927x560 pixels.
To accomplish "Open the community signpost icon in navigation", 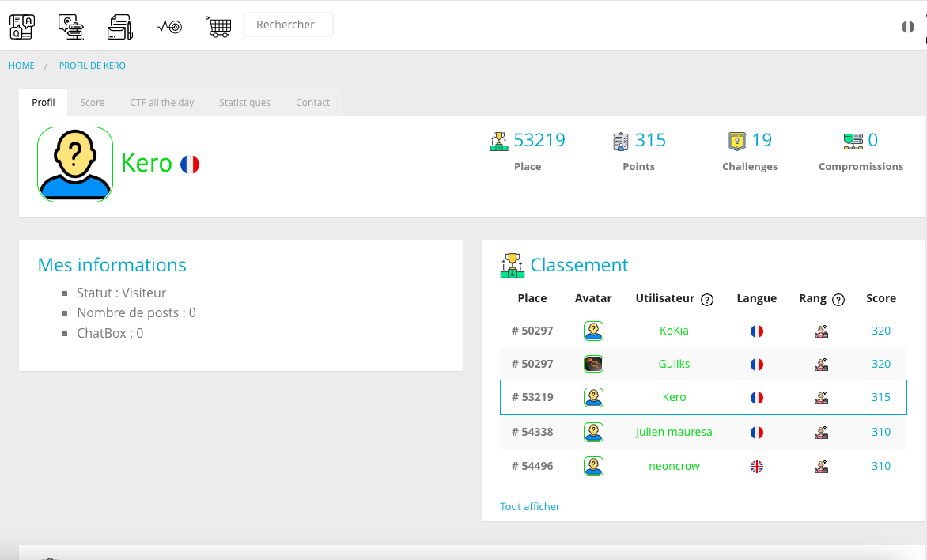I will coord(71,27).
